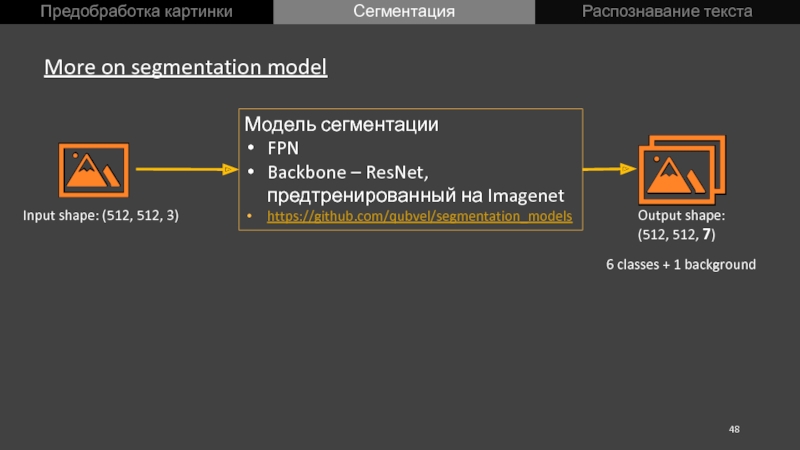Click the Модель сегментации box title

tap(341, 124)
